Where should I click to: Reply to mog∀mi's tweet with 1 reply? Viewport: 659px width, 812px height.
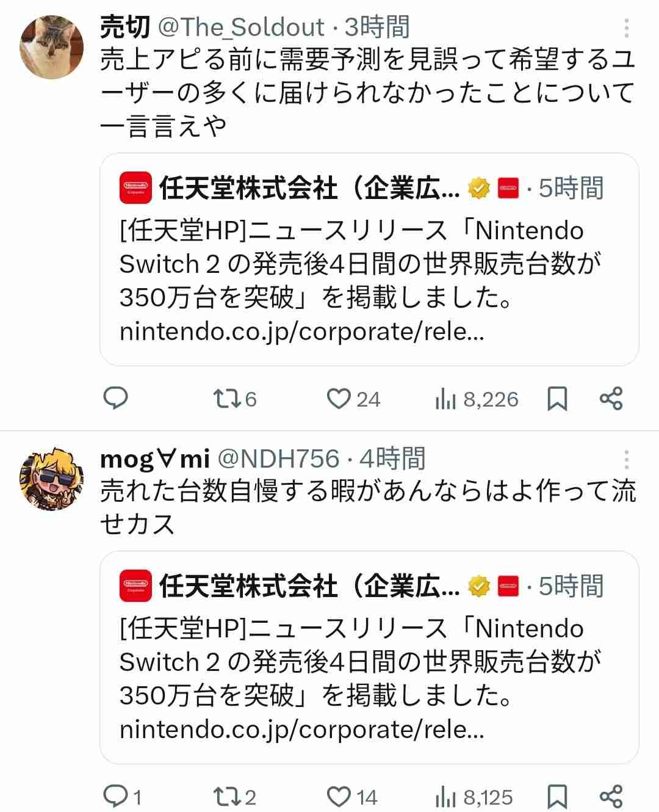(x=123, y=797)
